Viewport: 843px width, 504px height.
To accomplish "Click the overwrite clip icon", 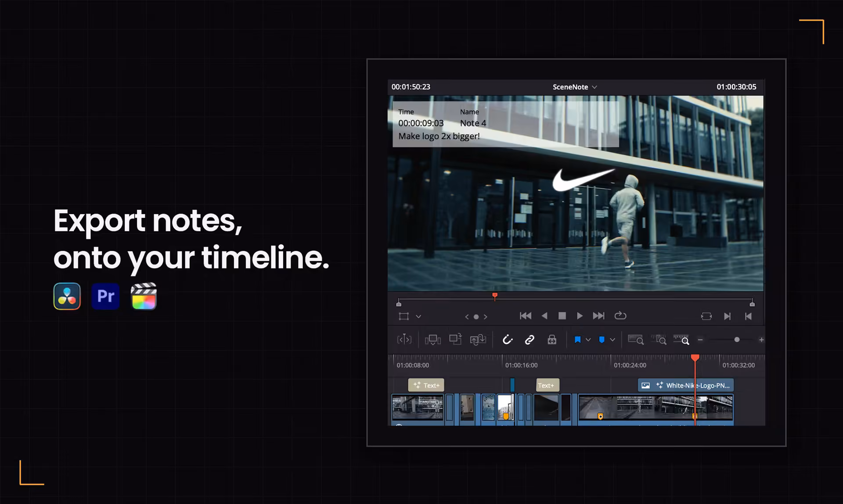I will click(455, 339).
